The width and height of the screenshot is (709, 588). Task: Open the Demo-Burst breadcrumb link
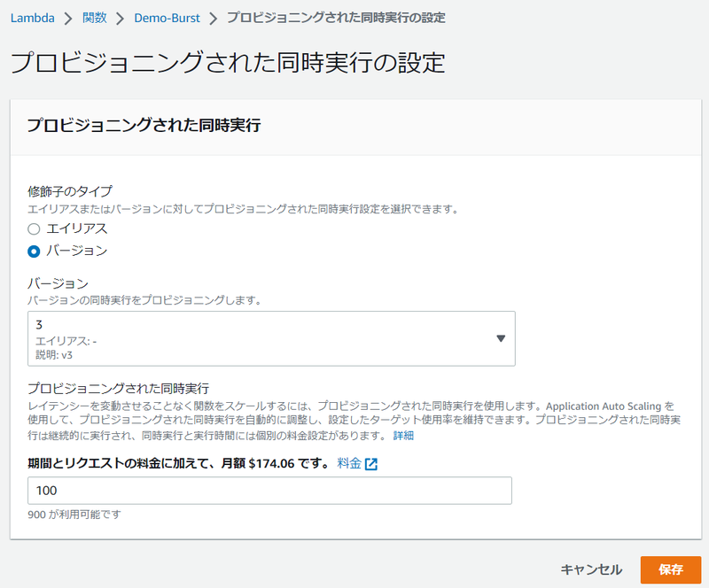tap(167, 18)
